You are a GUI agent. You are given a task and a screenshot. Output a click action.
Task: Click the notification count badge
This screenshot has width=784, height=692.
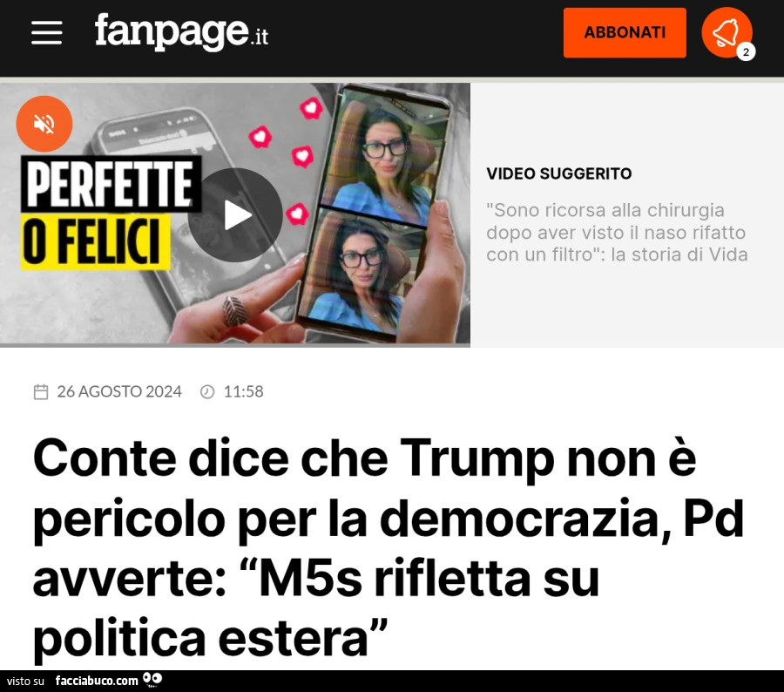point(746,52)
